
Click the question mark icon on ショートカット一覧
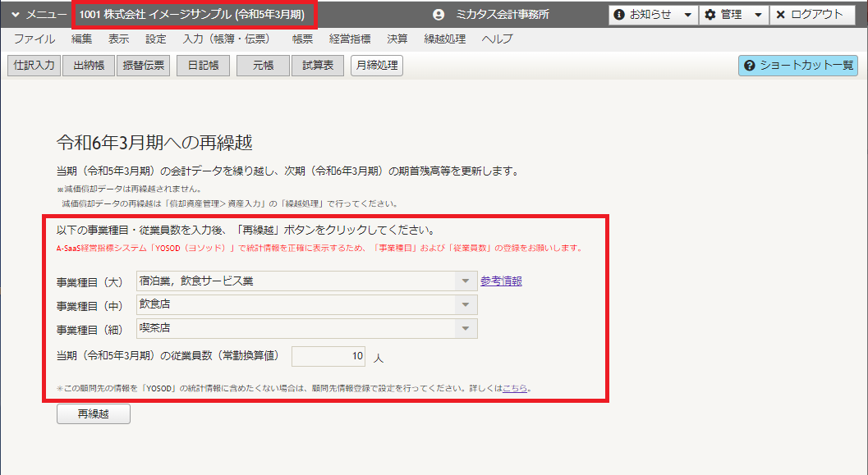[750, 66]
